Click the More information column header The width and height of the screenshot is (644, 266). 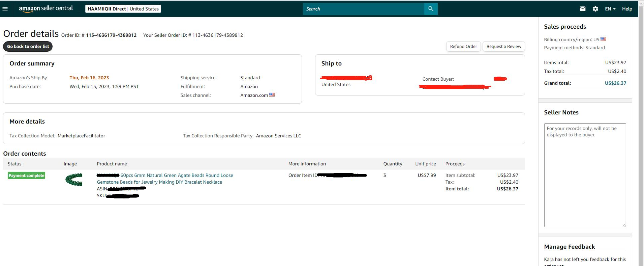pyautogui.click(x=307, y=164)
